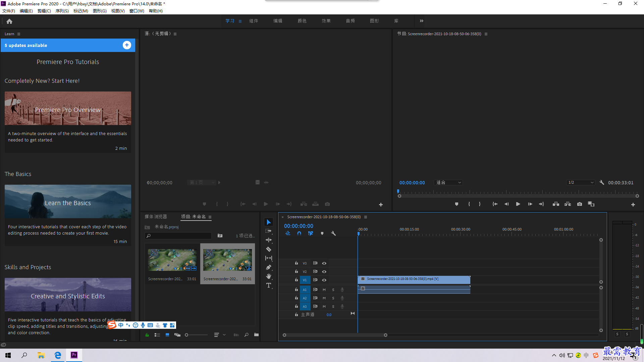
Task: Open zoom level dropdown showing 适合
Action: coord(448,183)
